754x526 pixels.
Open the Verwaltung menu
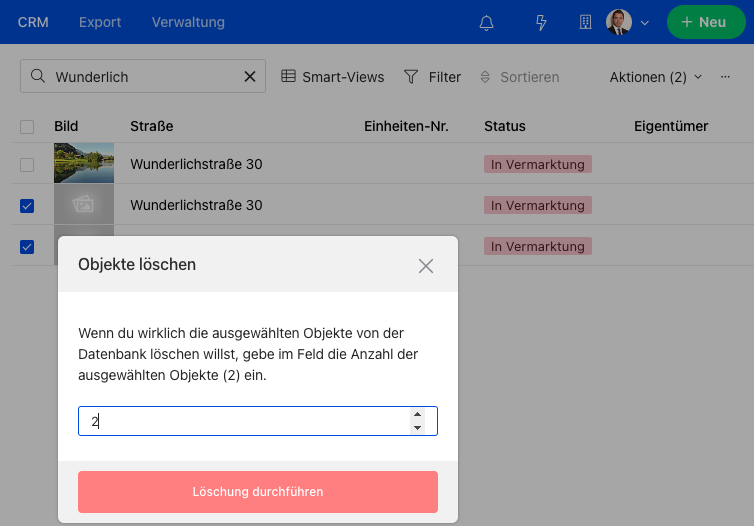tap(188, 22)
